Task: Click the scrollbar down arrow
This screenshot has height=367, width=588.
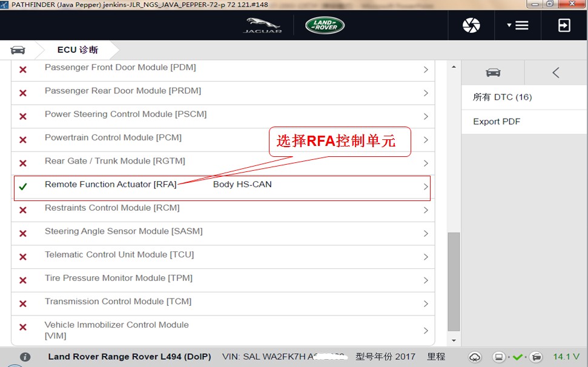Action: coord(454,340)
